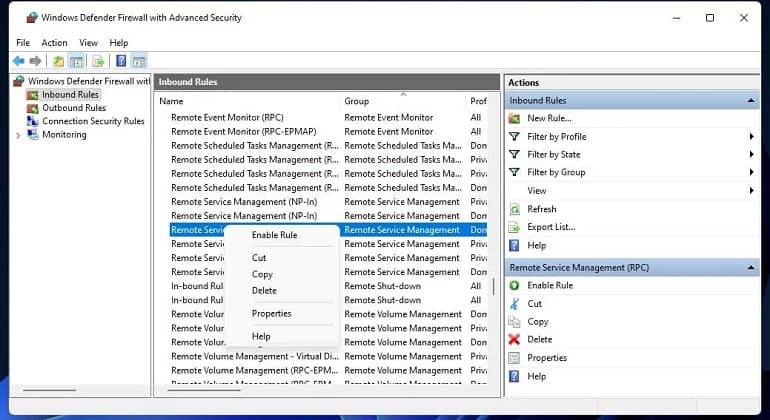Expand the Monitoring tree node

pyautogui.click(x=18, y=135)
